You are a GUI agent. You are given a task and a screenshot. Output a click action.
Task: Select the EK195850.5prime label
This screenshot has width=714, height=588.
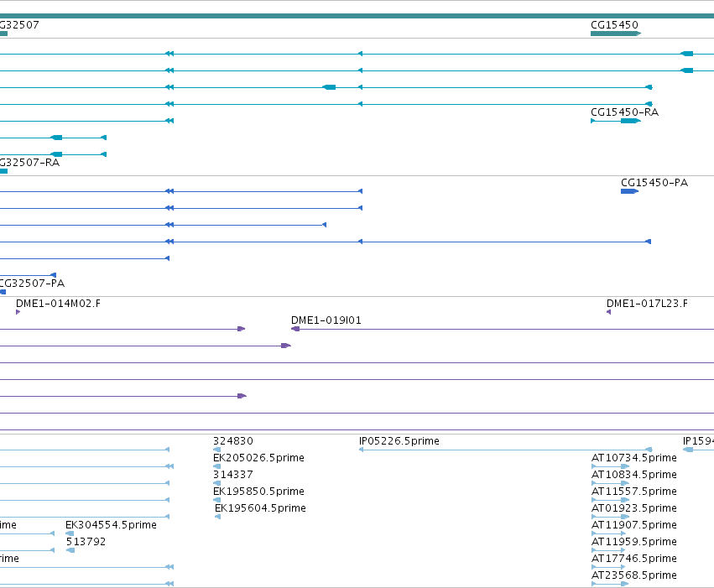[x=258, y=492]
